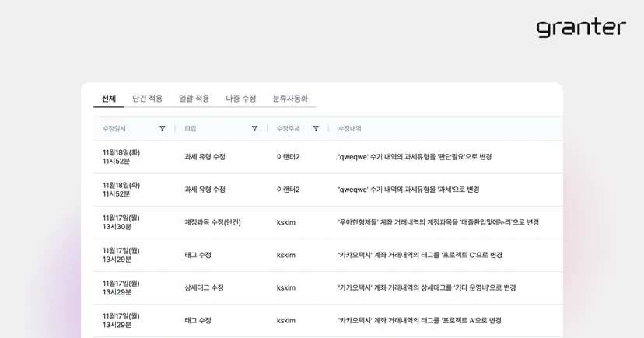Viewport: 644px width, 338px height.
Task: Click the '우아한형제들' 매출환입및에누리 change entry
Action: pos(438,222)
